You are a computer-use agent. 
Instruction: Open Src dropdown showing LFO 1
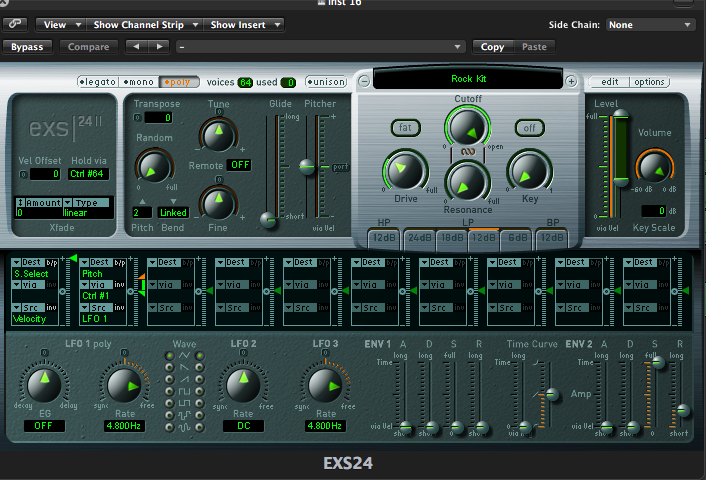[96, 308]
